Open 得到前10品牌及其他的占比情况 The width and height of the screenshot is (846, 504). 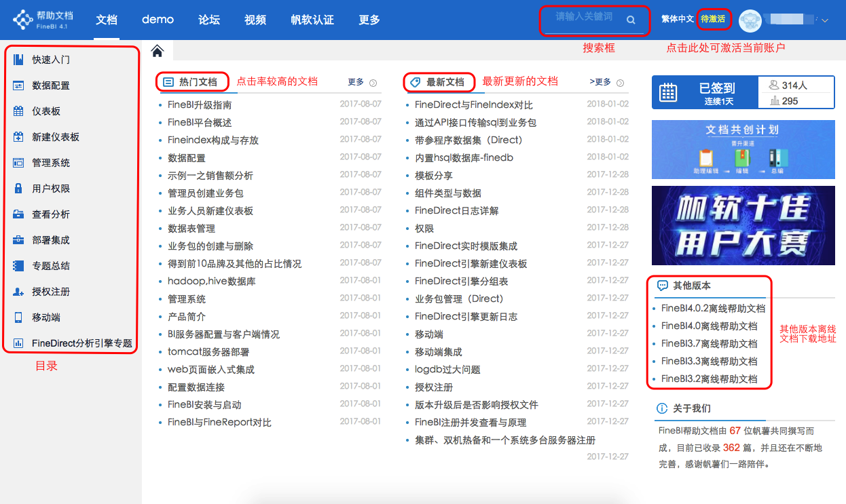point(234,264)
